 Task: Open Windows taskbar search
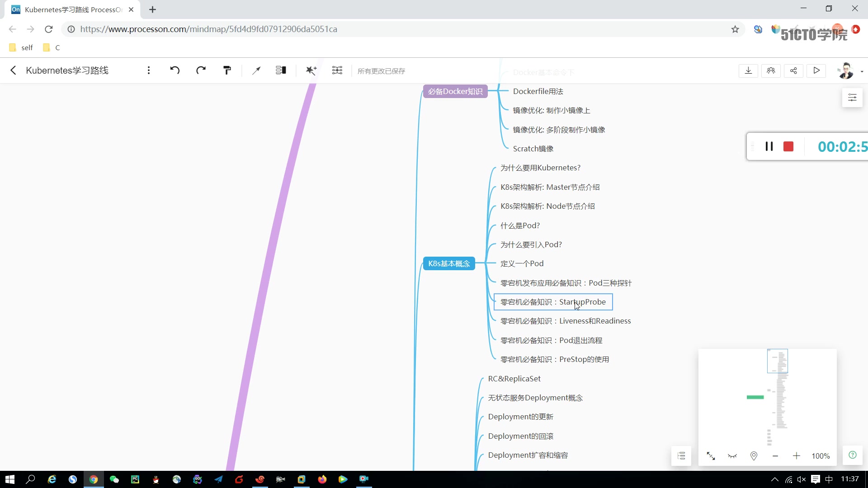point(30,479)
